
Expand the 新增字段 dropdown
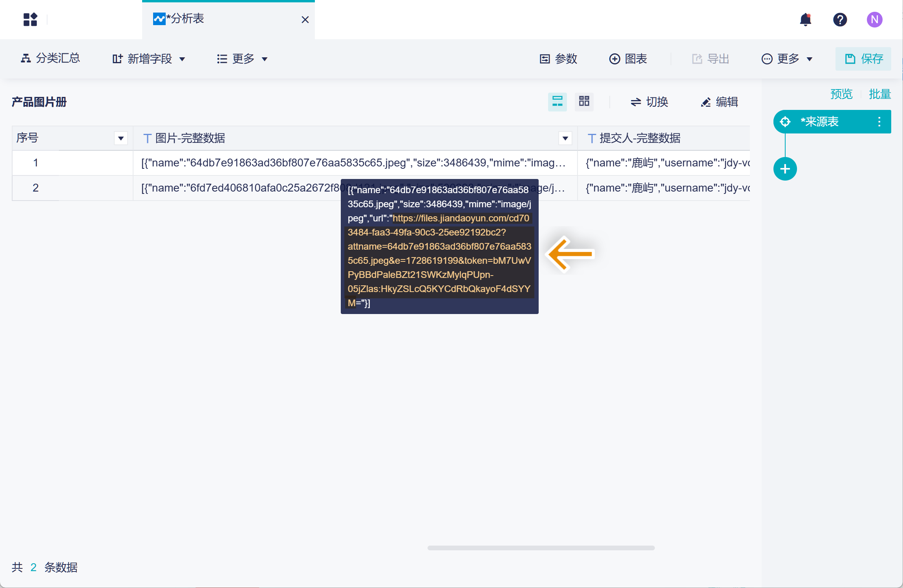149,59
